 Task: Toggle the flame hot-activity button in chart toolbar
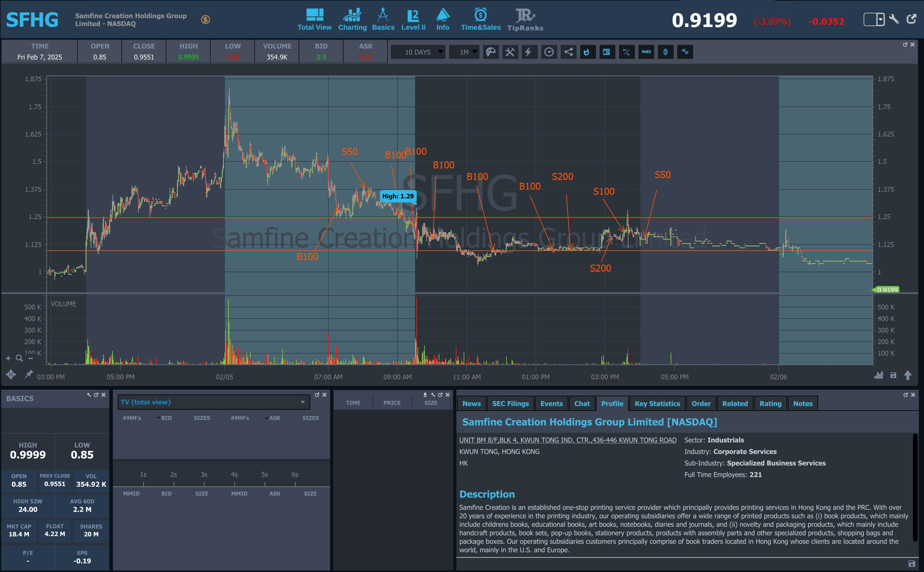587,52
